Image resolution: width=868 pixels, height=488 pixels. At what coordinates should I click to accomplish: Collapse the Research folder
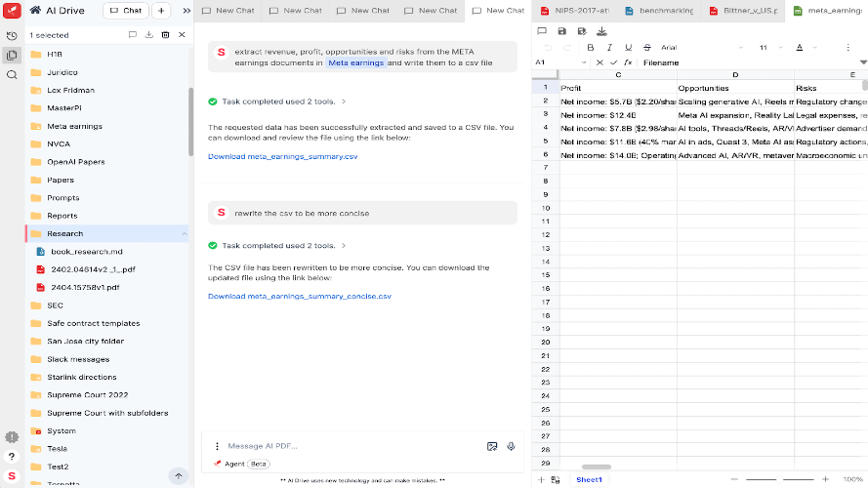pyautogui.click(x=184, y=233)
